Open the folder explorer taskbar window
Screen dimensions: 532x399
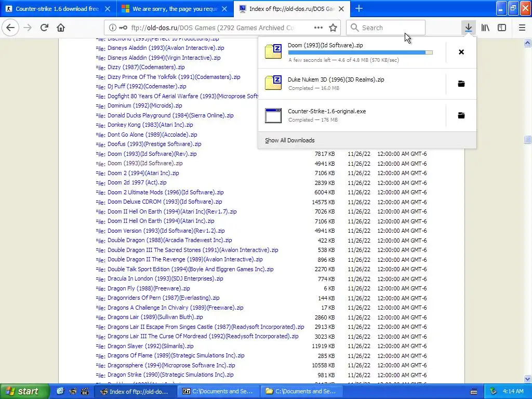pyautogui.click(x=302, y=392)
